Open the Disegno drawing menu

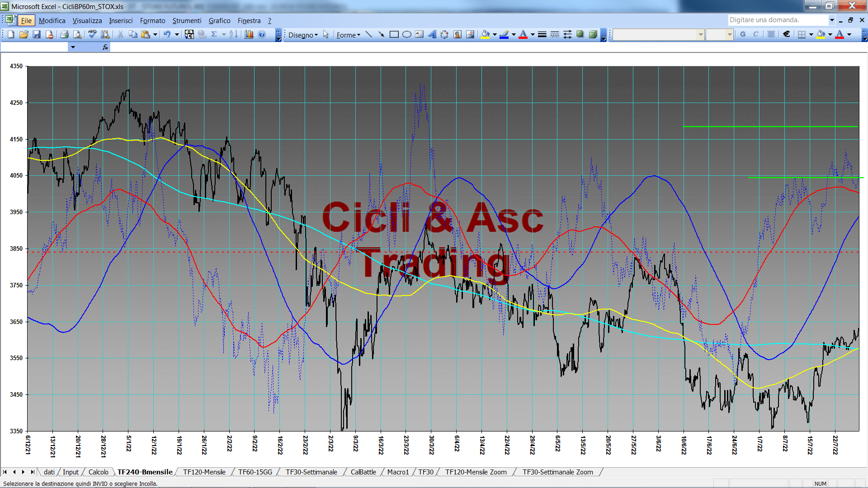click(303, 35)
